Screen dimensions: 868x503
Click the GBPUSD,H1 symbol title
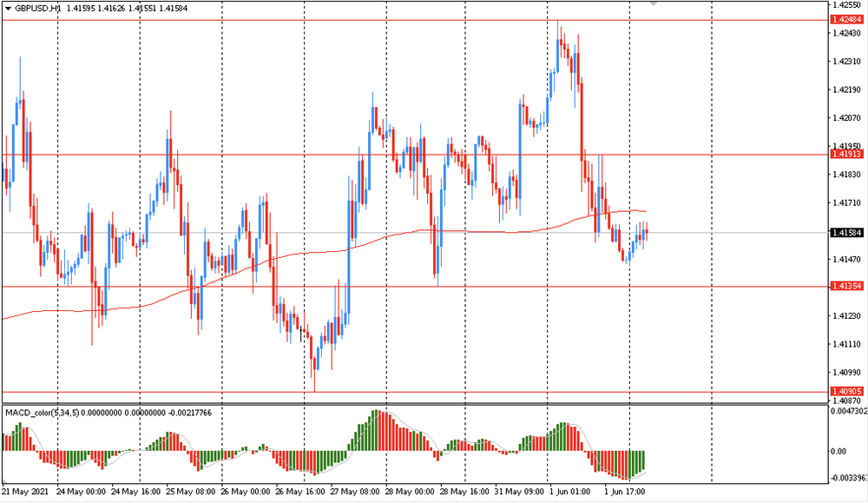pyautogui.click(x=37, y=9)
